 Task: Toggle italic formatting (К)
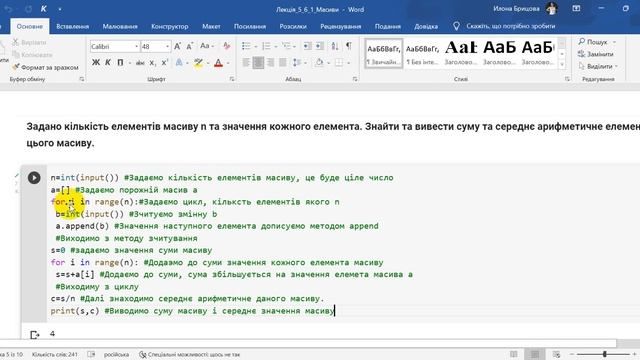[108, 62]
